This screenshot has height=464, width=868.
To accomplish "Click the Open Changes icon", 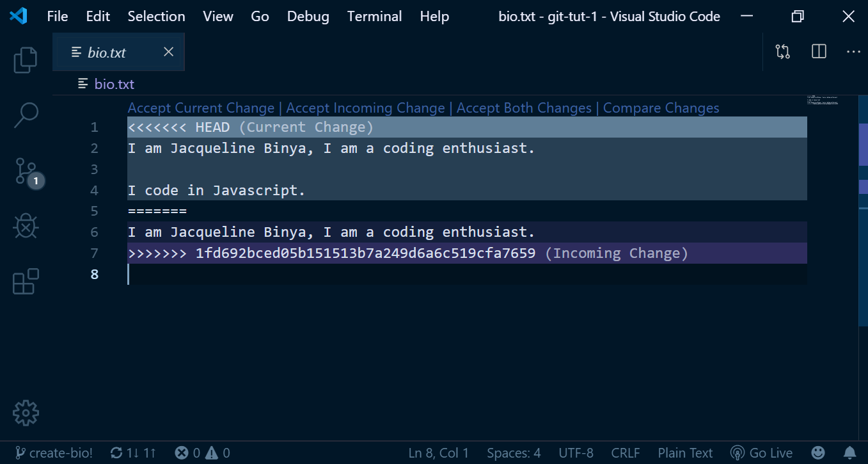I will (x=783, y=52).
